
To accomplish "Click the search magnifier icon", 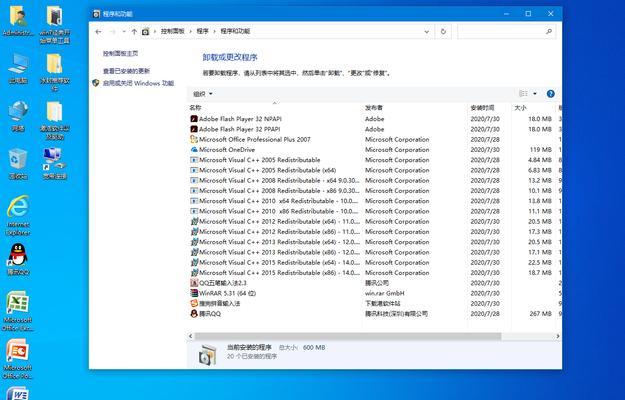I will [549, 31].
